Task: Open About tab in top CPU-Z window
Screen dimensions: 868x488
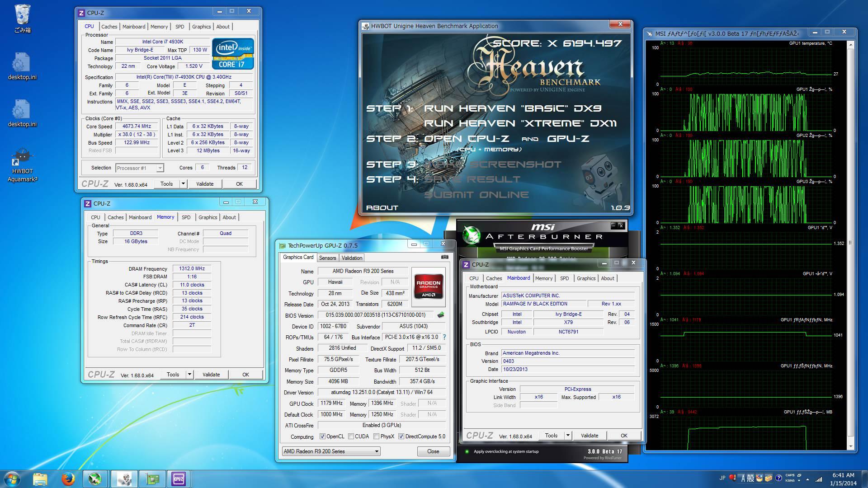Action: click(x=222, y=27)
